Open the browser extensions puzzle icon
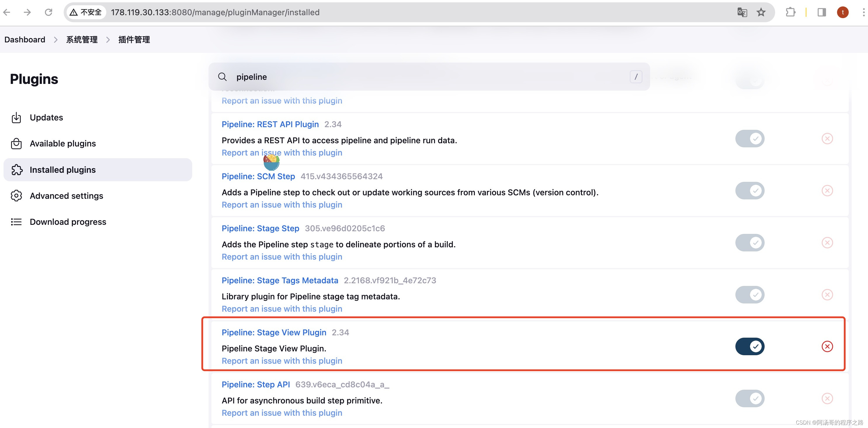Viewport: 868px width, 428px height. tap(790, 12)
